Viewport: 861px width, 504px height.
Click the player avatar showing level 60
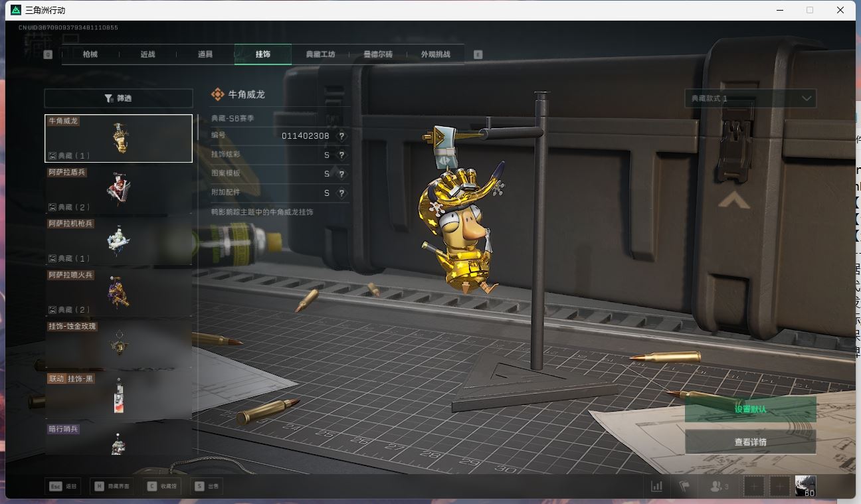[805, 486]
